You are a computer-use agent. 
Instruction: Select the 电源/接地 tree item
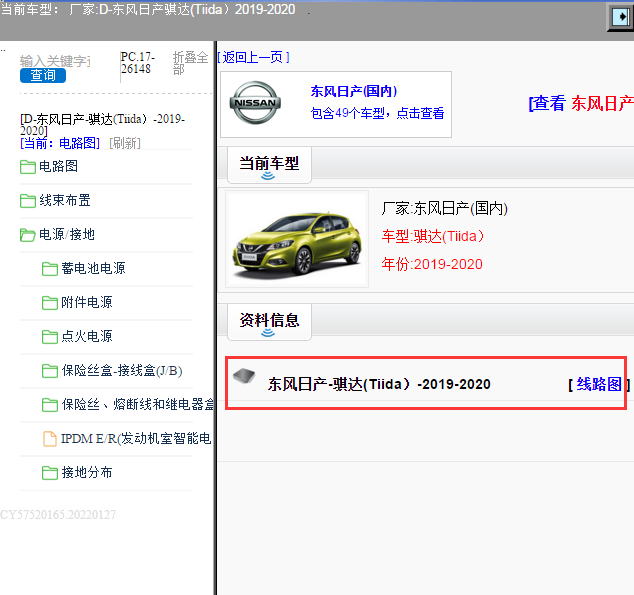pyautogui.click(x=67, y=234)
